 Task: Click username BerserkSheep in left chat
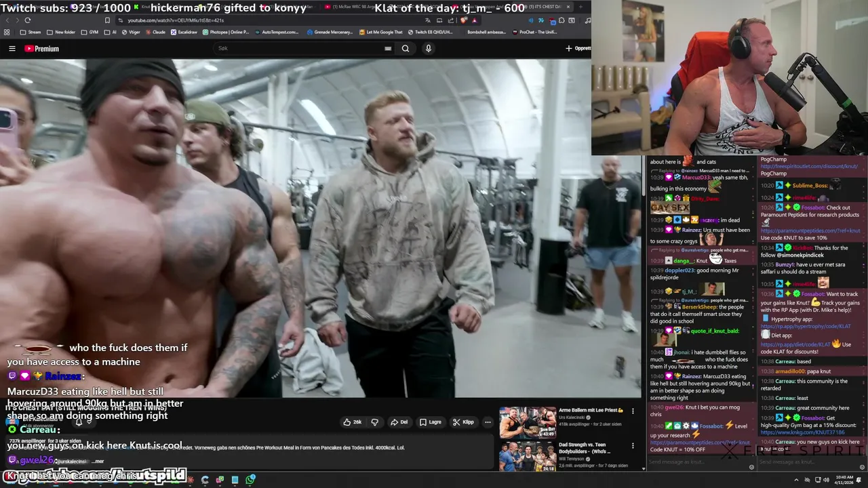pos(699,306)
